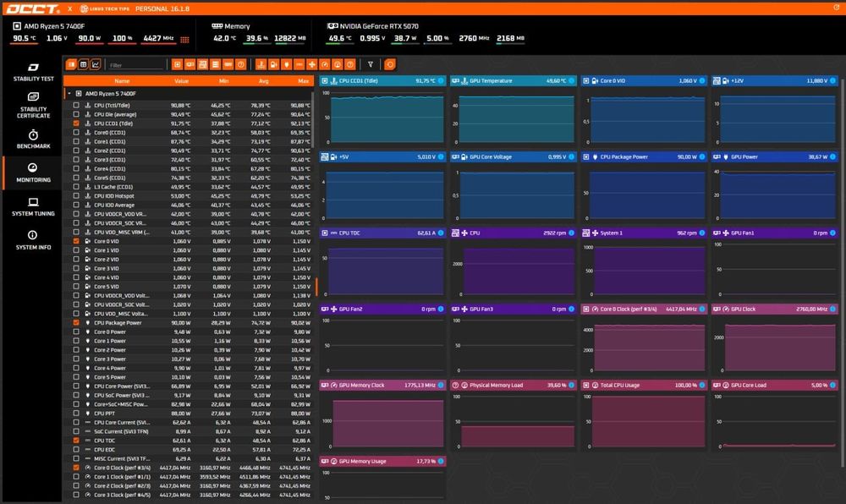The image size is (846, 504).
Task: Click the blue dot on CPU CCD1 (Tdie) graph
Action: 441,81
